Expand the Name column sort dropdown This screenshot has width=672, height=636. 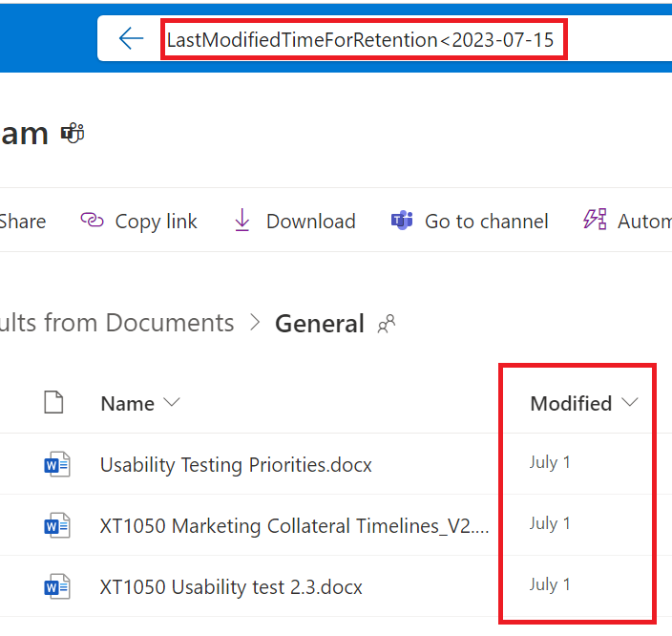tap(172, 402)
